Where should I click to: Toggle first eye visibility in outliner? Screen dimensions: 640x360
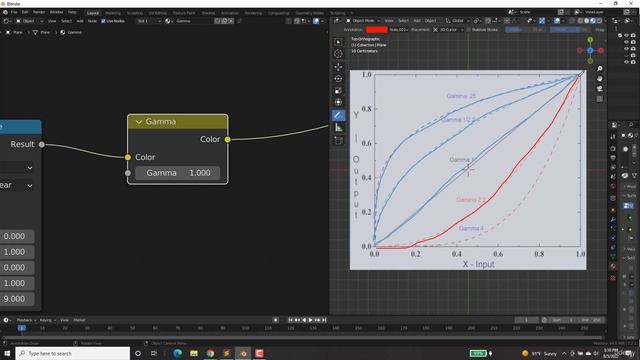(627, 36)
